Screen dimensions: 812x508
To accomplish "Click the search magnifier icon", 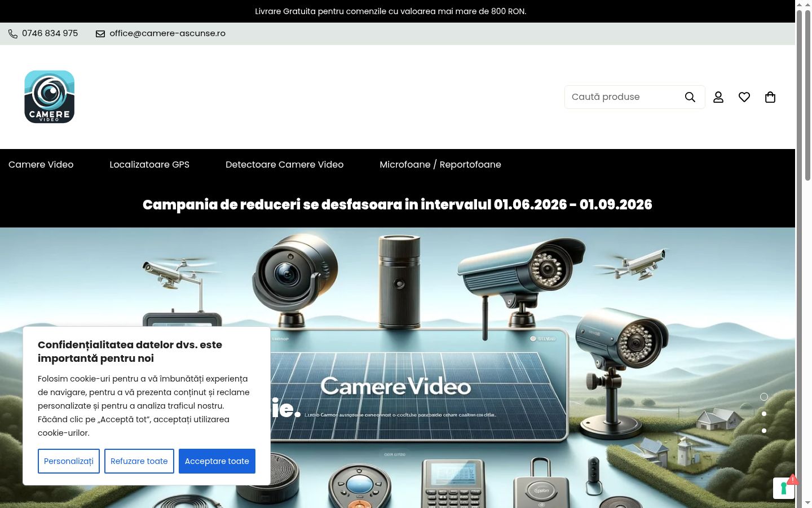I will [x=690, y=97].
